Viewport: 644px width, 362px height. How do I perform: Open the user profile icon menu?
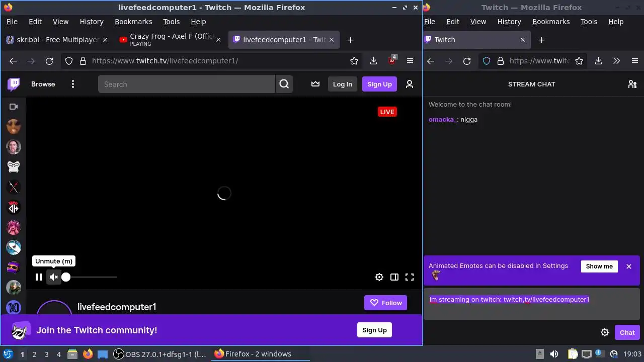(410, 84)
